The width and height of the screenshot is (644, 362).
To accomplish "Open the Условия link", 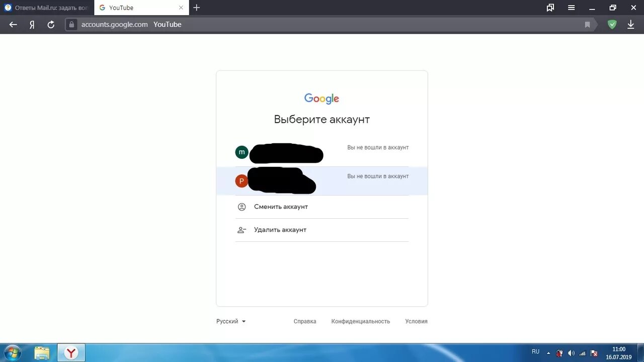I will point(416,321).
